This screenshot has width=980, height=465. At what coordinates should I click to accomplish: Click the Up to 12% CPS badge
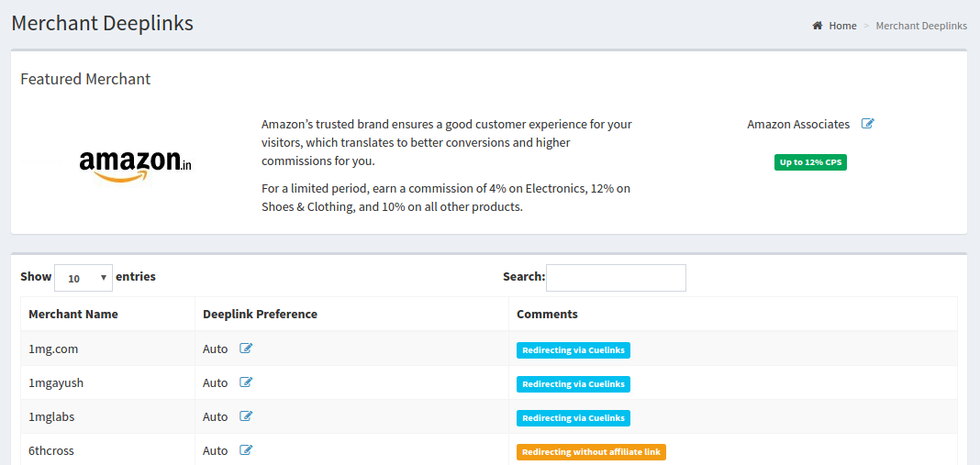click(x=810, y=162)
